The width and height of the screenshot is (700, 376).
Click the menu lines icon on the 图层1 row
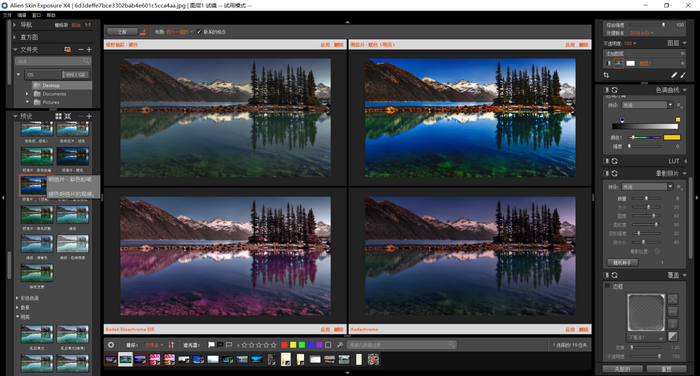(x=682, y=63)
